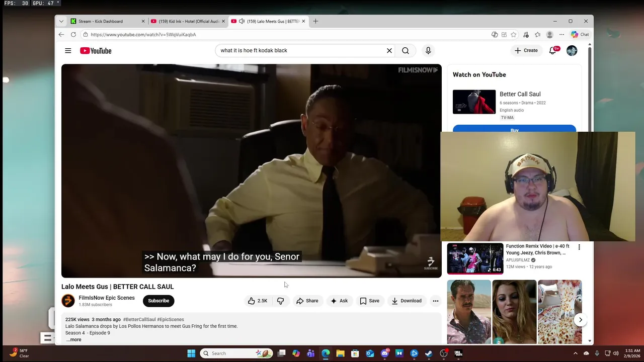Open the tab search dropdown arrow
Viewport: 644px width, 362px height.
tap(61, 21)
